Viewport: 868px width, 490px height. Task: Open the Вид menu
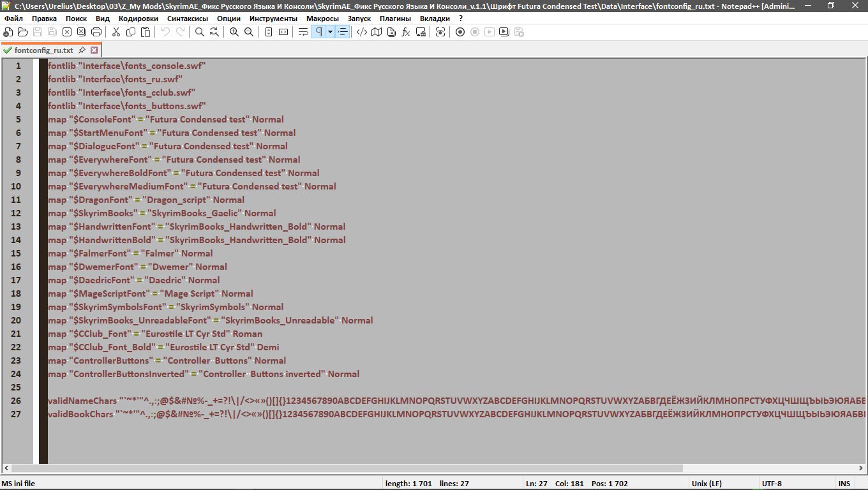(103, 19)
